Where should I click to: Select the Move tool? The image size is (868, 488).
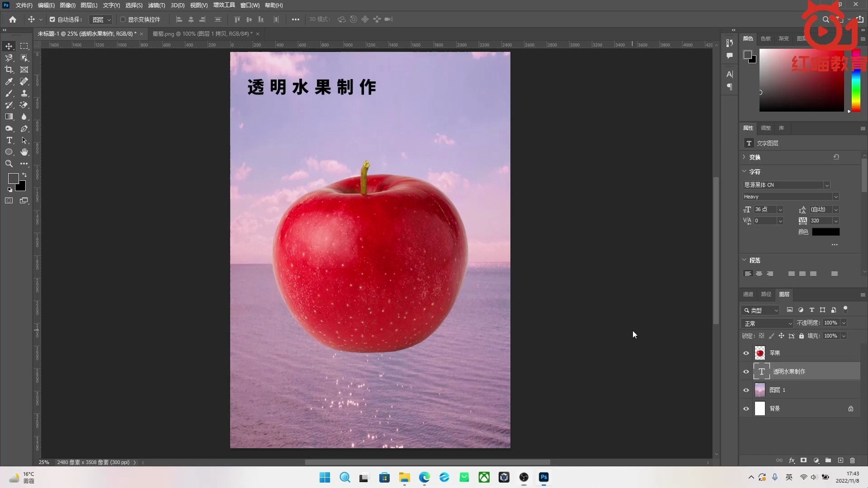(9, 46)
